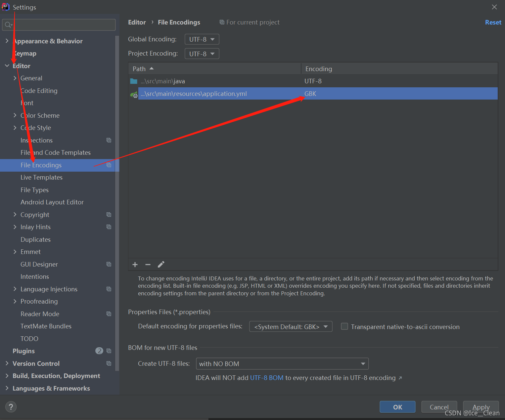Screen dimensions: 505x420
Task: Click project-level icon beside Copyright
Action: pyautogui.click(x=109, y=215)
